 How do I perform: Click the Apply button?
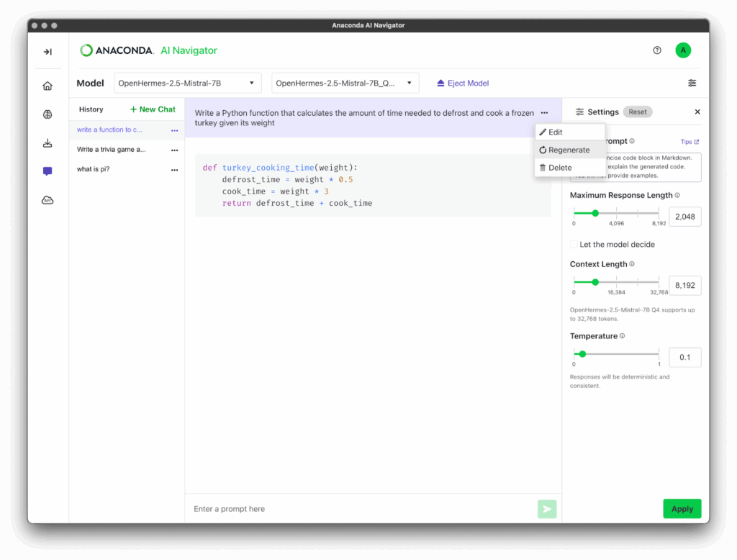coord(682,509)
